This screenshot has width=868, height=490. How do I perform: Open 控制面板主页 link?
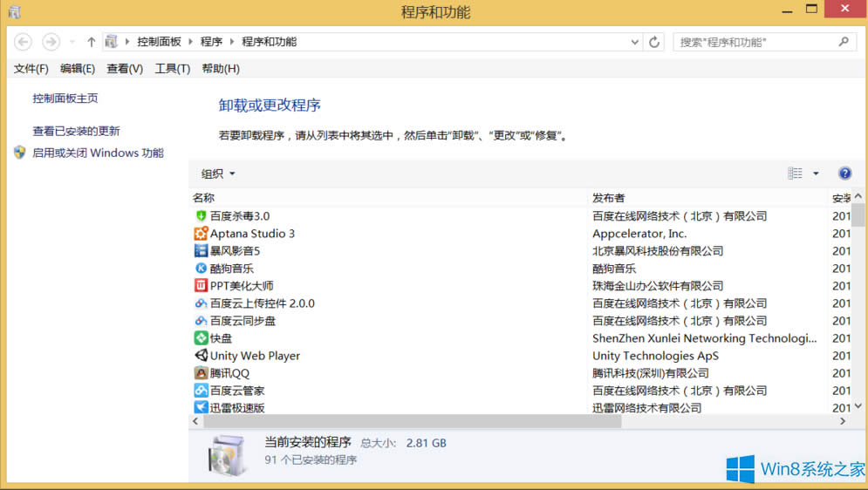click(65, 99)
